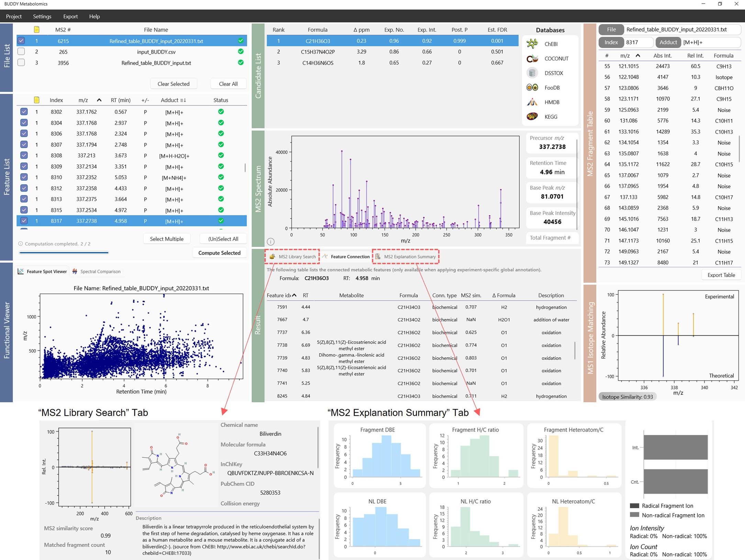Open the Export menu

pyautogui.click(x=70, y=16)
